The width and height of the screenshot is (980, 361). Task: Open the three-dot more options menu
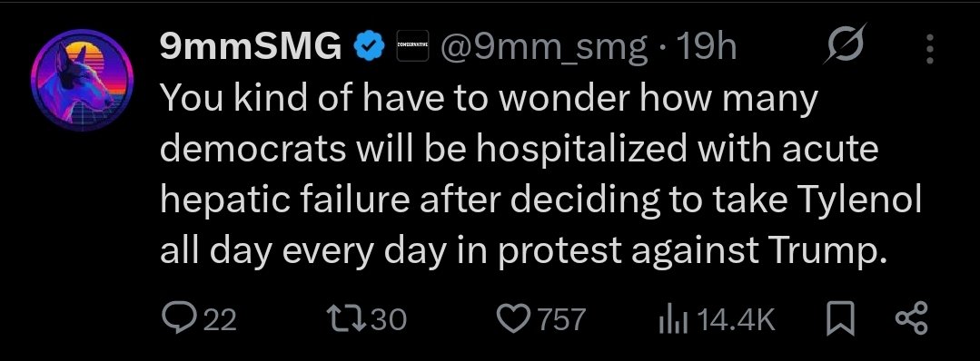pyautogui.click(x=930, y=48)
